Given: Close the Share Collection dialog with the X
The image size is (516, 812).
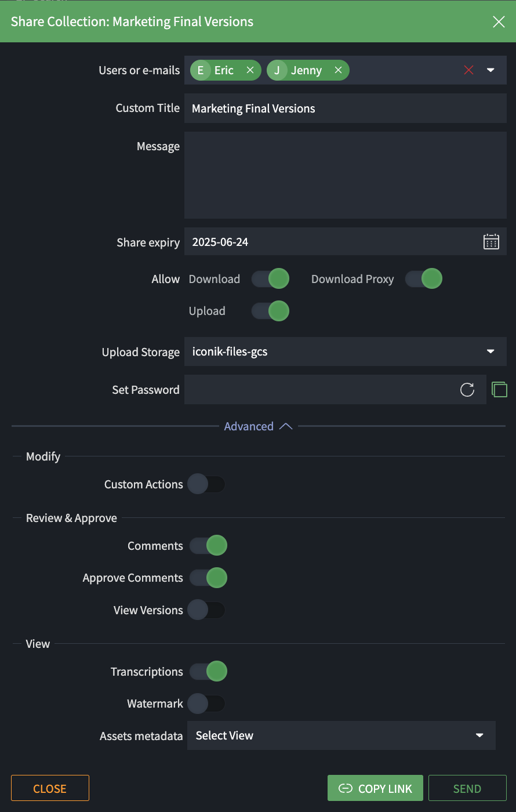Looking at the screenshot, I should pyautogui.click(x=499, y=21).
